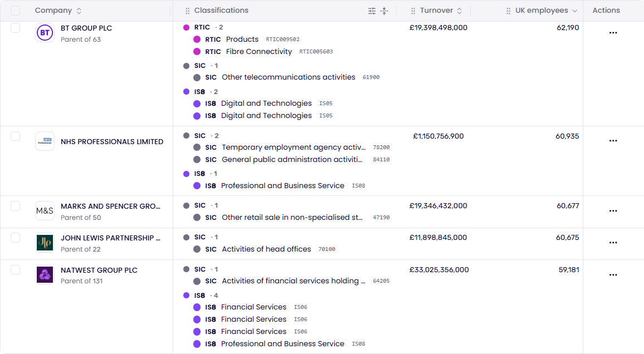
Task: Select the NatWest Group PLC checkbox
Action: (15, 269)
